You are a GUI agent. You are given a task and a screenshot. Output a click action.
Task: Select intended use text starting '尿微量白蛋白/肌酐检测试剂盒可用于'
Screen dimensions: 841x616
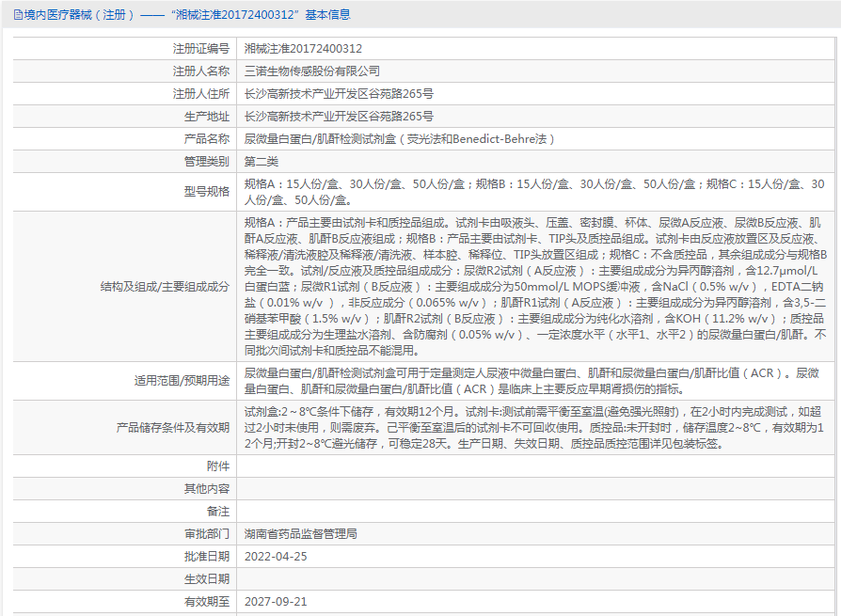click(x=532, y=381)
